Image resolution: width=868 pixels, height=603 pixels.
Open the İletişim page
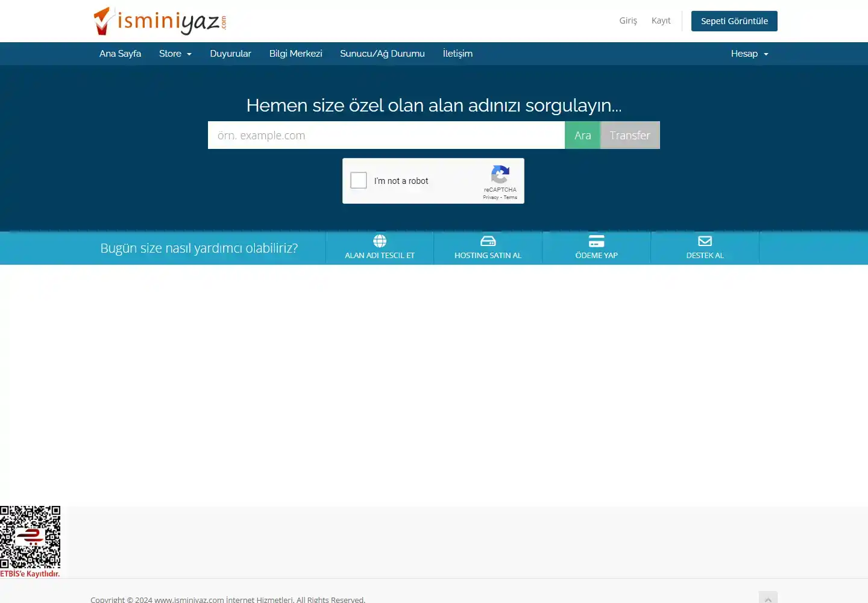coord(458,54)
